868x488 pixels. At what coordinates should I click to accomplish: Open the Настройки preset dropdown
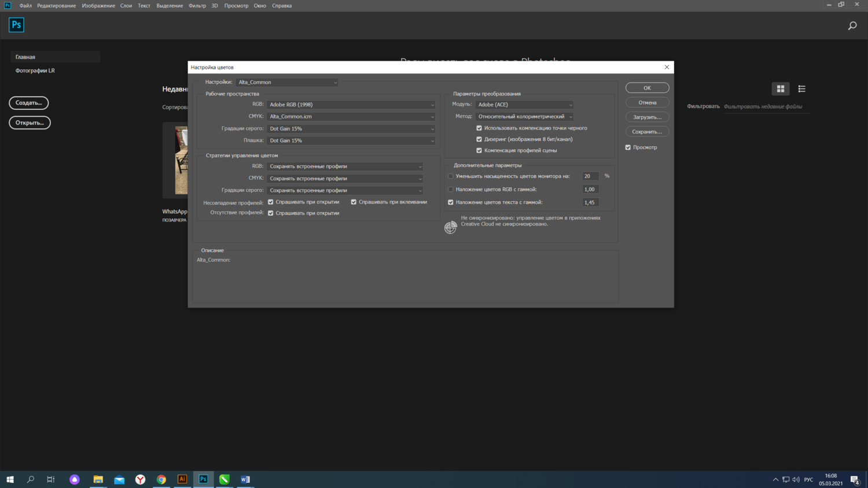click(x=287, y=82)
